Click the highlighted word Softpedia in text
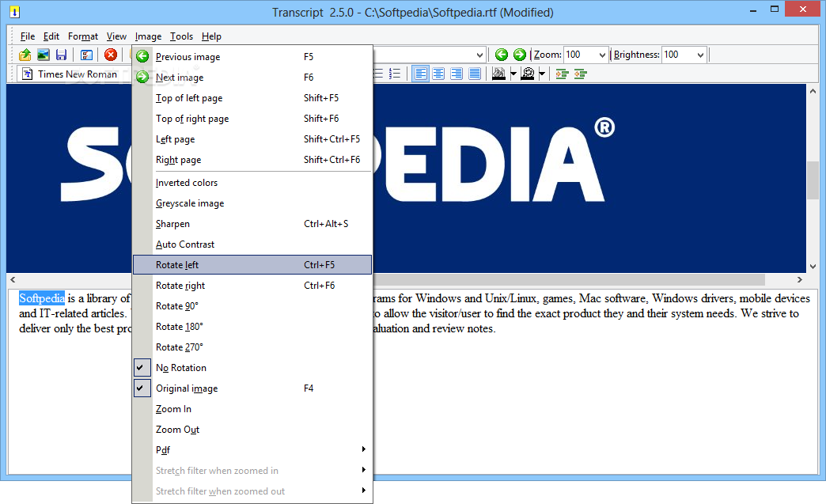Image resolution: width=826 pixels, height=504 pixels. click(x=42, y=298)
